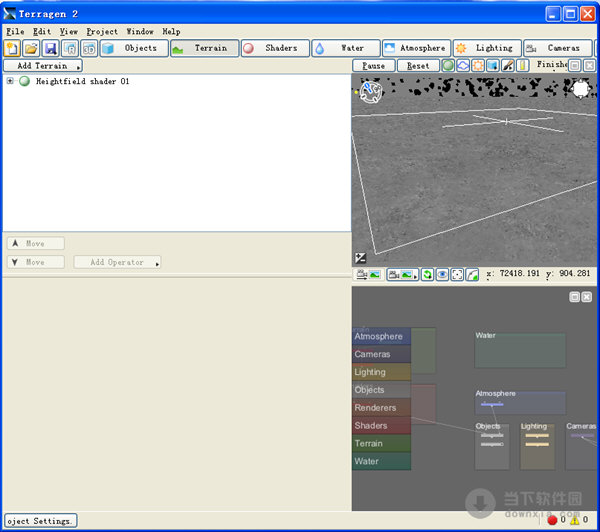
Task: Toggle lighting sun display in preview
Action: (478, 66)
